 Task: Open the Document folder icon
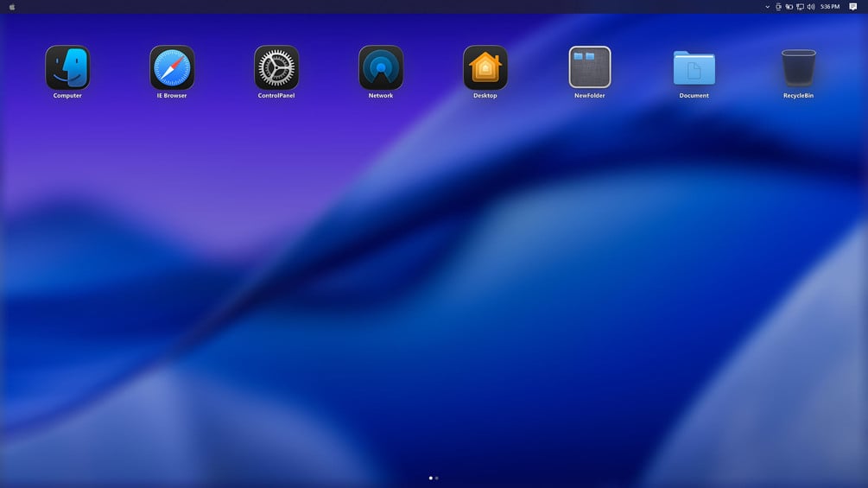694,67
